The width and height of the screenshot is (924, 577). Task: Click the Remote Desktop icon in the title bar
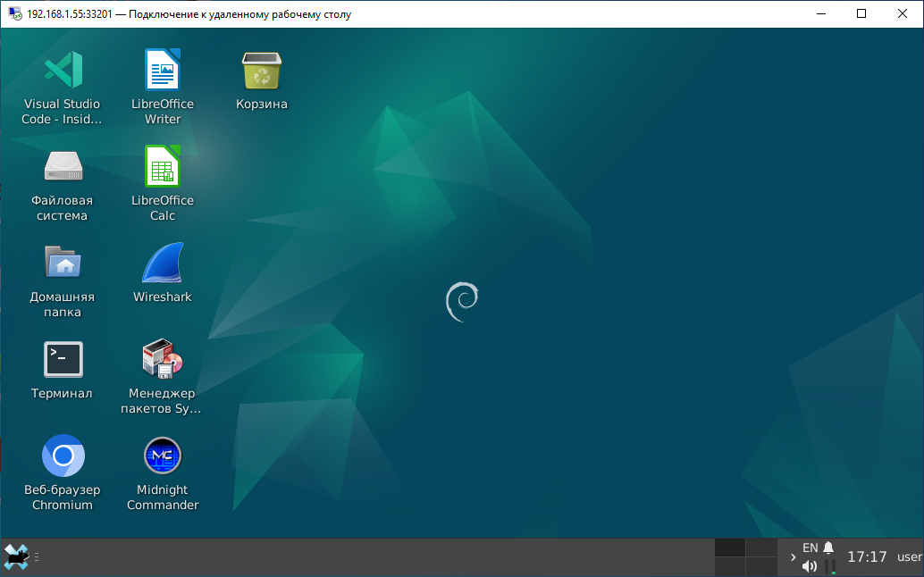tap(14, 13)
